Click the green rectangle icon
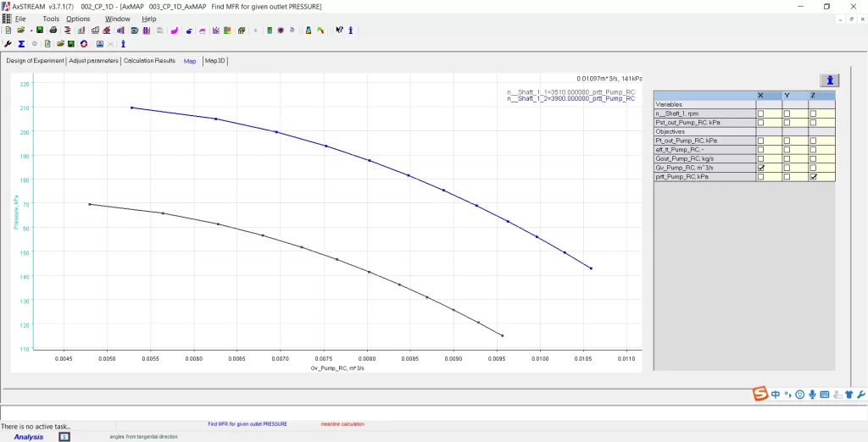 click(270, 30)
